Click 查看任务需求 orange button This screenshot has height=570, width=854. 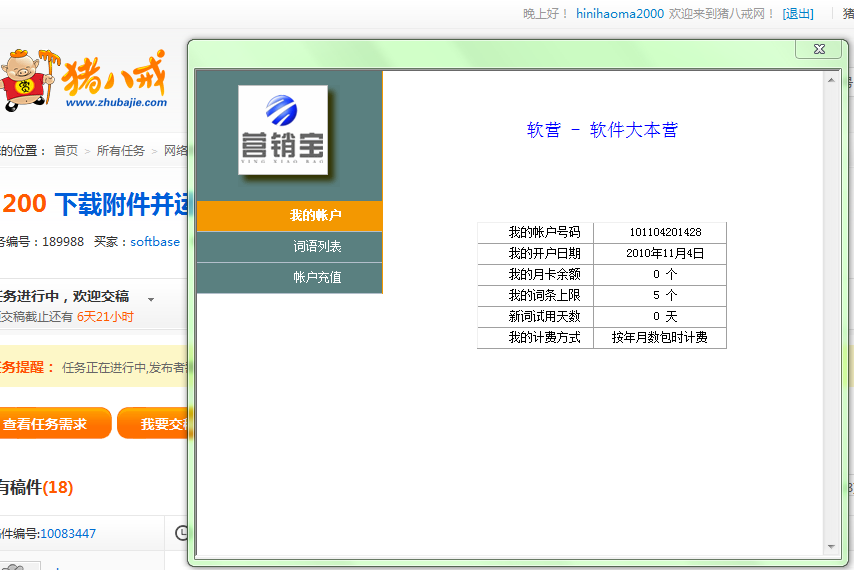[54, 423]
